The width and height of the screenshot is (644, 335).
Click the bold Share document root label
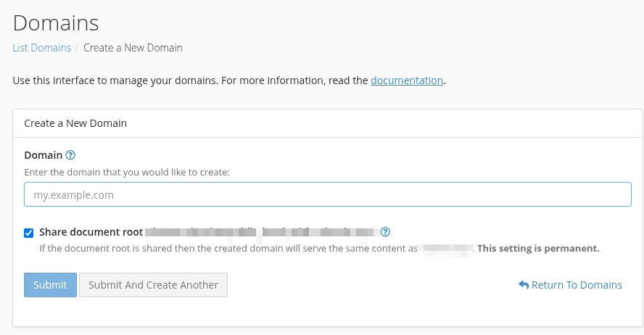pyautogui.click(x=91, y=232)
